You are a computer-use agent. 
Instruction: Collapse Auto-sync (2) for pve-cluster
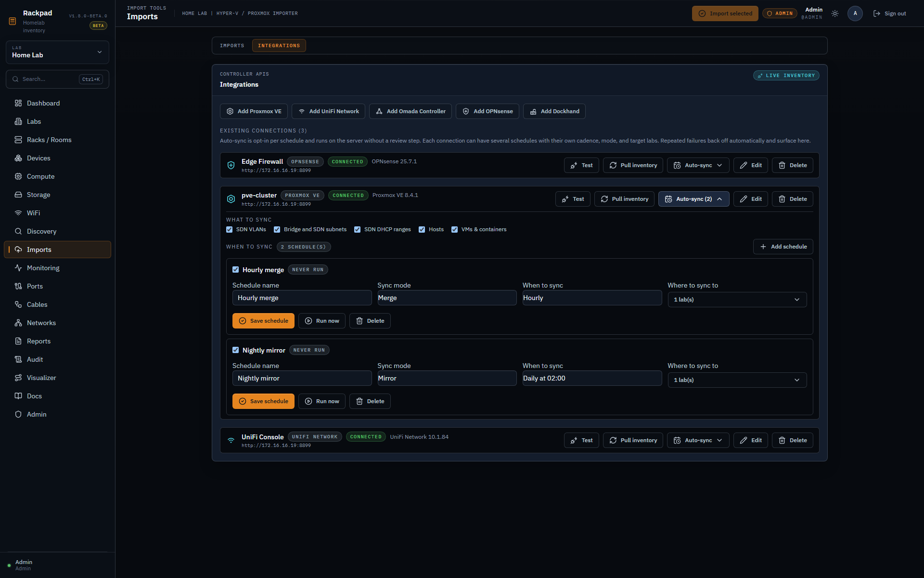693,199
